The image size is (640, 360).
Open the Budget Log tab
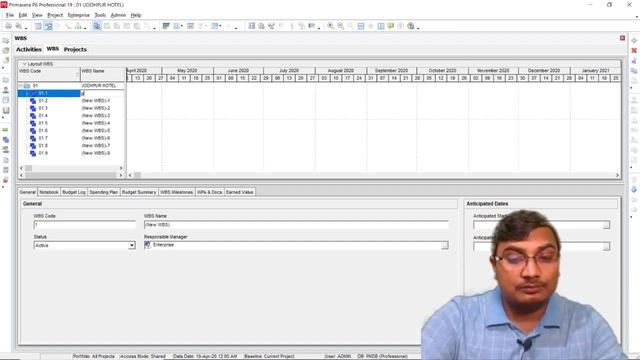pyautogui.click(x=74, y=192)
